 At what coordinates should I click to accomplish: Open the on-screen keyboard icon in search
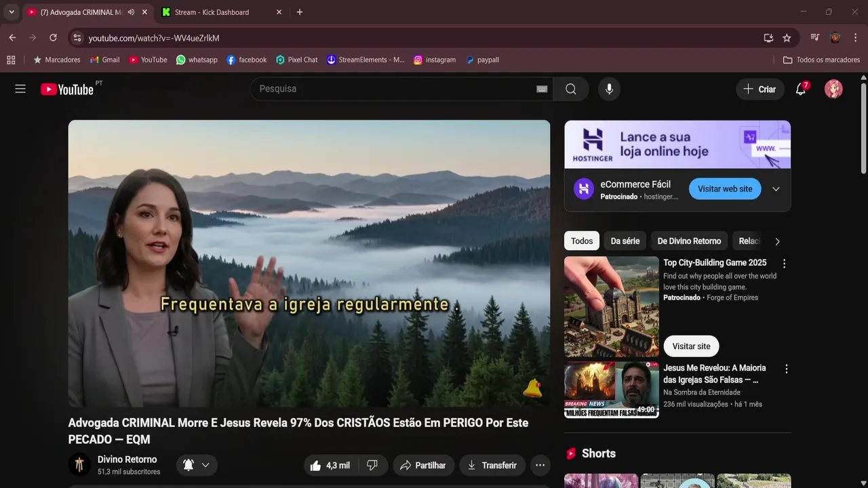[542, 89]
